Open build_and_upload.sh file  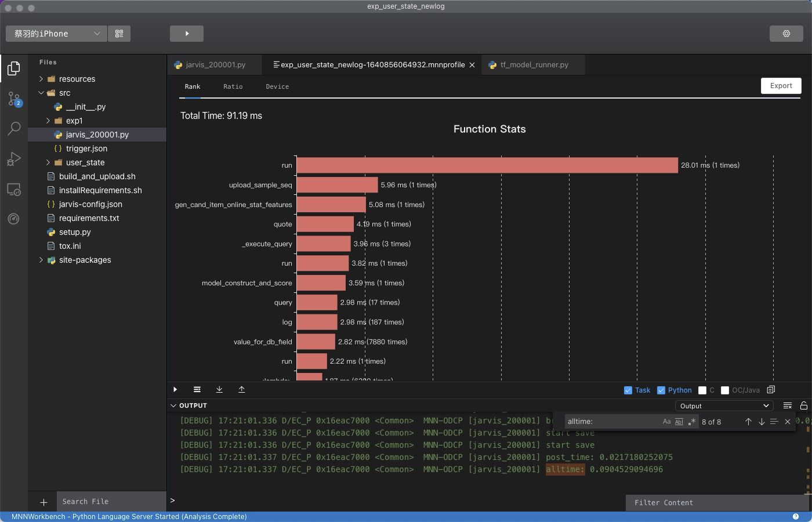97,176
